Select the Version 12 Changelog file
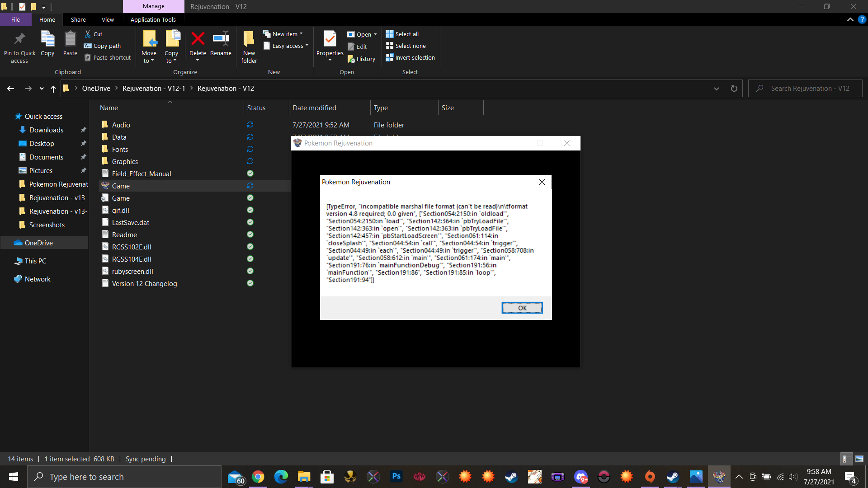The width and height of the screenshot is (868, 488). (x=194, y=284)
